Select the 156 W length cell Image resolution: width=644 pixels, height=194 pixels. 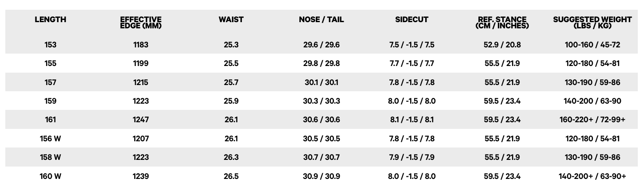tap(50, 139)
